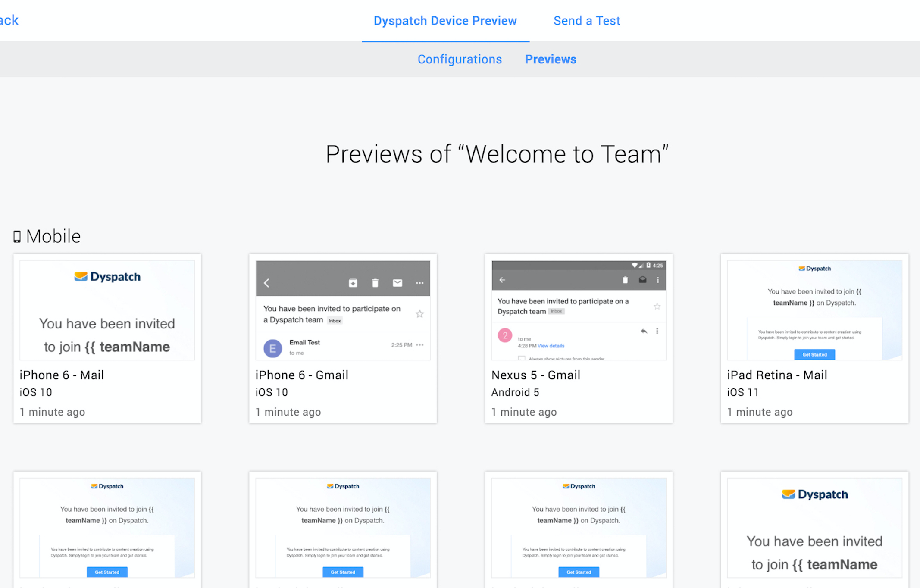Click envelope icon in iPhone 6 Gmail preview

point(397,283)
